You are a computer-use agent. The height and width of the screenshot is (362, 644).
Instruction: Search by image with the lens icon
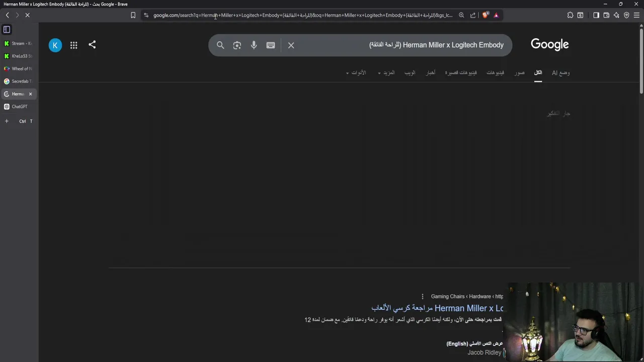[x=237, y=45]
